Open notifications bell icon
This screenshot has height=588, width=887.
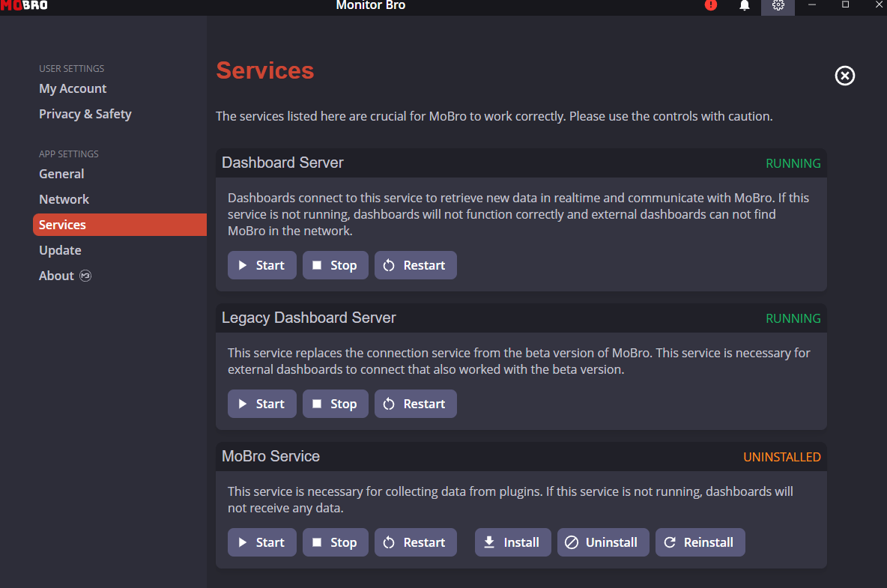(x=745, y=5)
